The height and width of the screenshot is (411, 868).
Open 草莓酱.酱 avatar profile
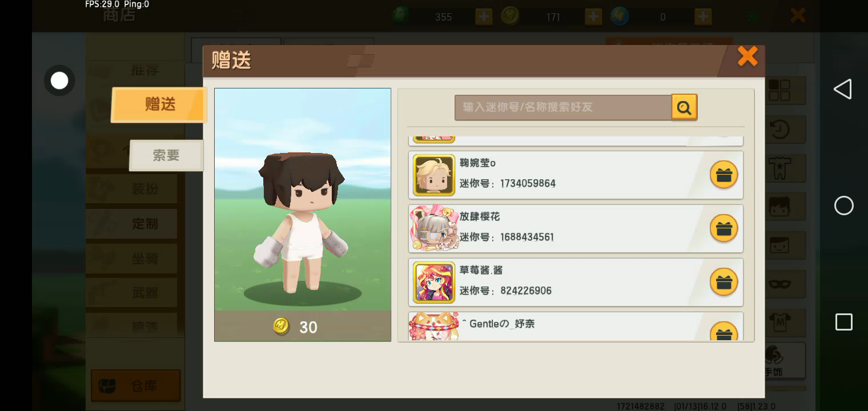click(434, 282)
